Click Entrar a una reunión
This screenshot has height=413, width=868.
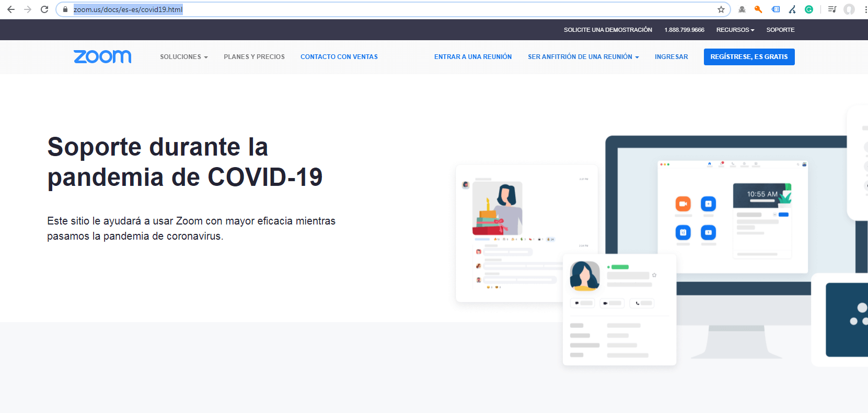[x=473, y=57]
